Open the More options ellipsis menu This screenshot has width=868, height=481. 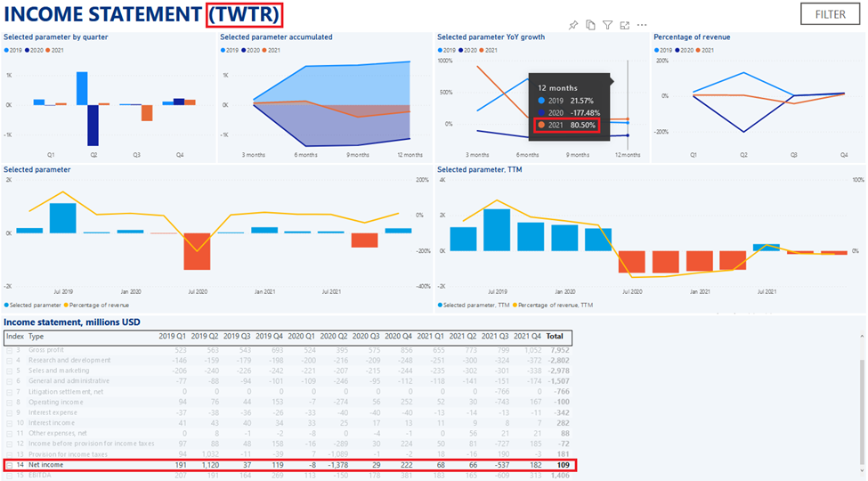[x=642, y=26]
